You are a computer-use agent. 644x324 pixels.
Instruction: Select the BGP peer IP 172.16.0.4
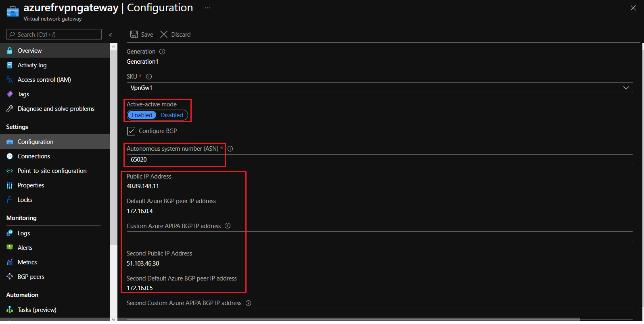140,211
